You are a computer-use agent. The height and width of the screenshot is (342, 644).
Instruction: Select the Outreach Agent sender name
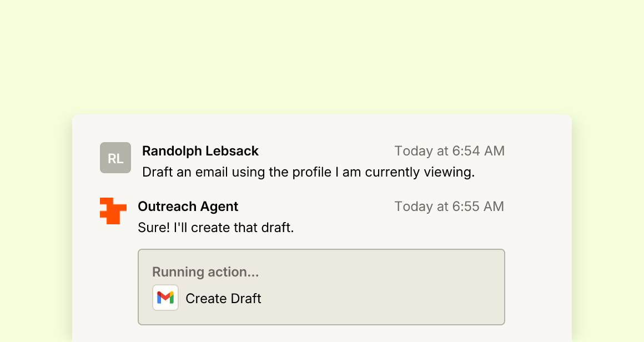188,207
